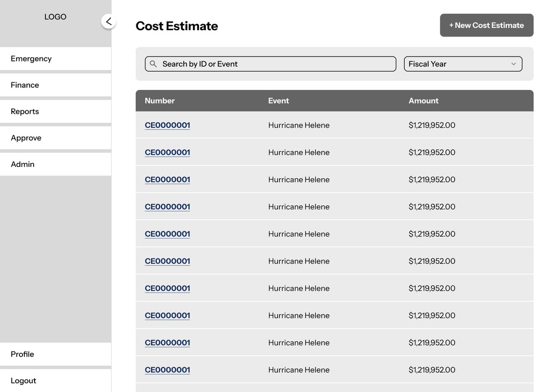The width and height of the screenshot is (552, 392).
Task: Open the Profile page
Action: (56, 354)
